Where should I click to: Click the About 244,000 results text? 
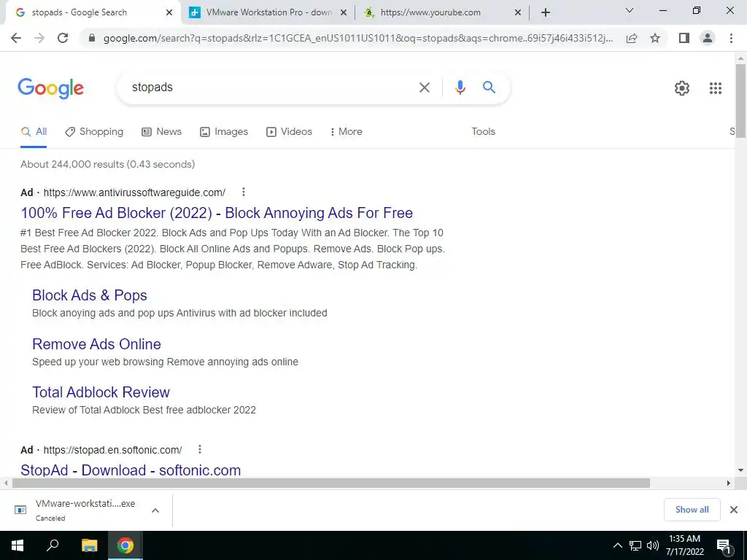(108, 165)
